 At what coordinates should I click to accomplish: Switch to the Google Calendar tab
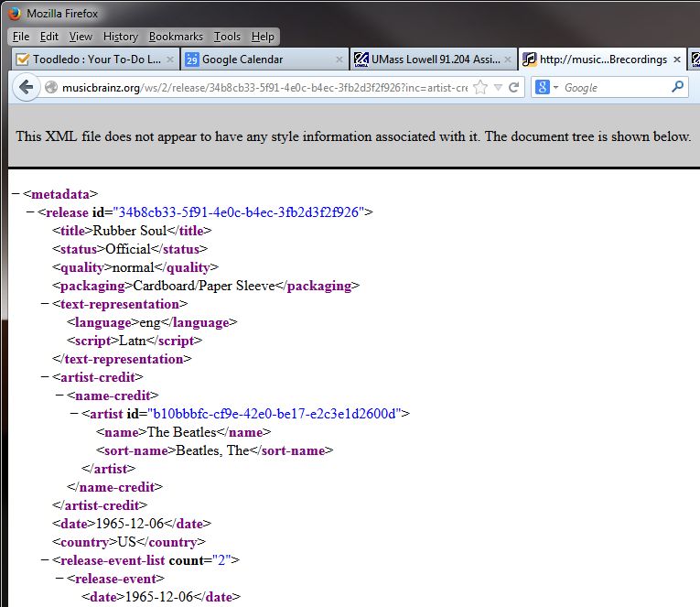[264, 60]
